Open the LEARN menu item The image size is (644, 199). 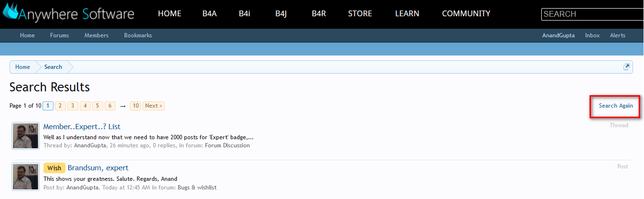(x=407, y=14)
